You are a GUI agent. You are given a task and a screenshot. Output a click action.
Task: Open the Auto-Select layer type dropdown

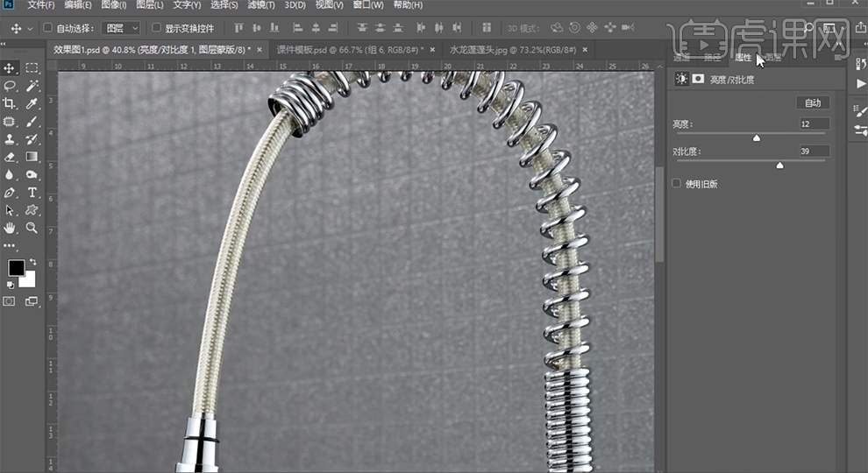point(121,28)
